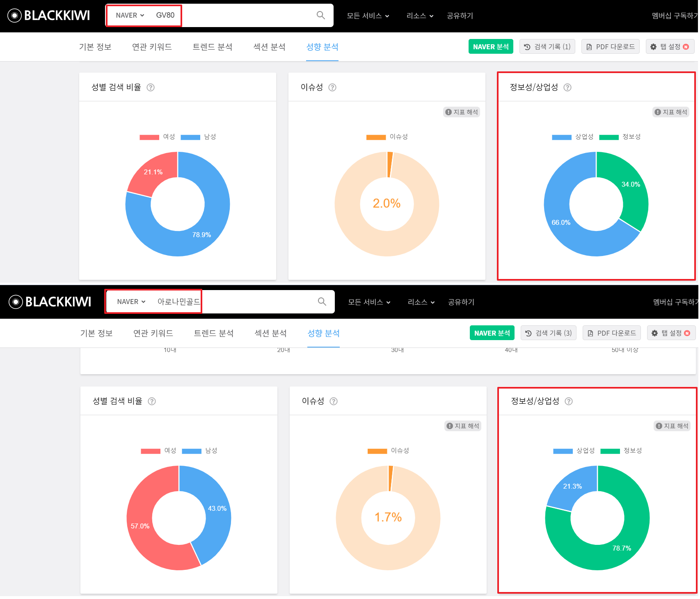
Task: Open the top 탭 설정 gear button
Action: coord(670,47)
